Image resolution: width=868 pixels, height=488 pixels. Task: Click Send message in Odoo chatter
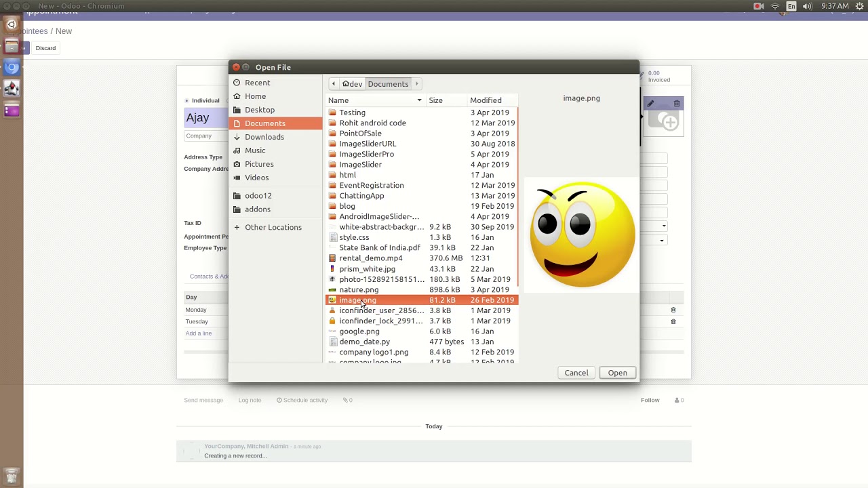click(203, 401)
